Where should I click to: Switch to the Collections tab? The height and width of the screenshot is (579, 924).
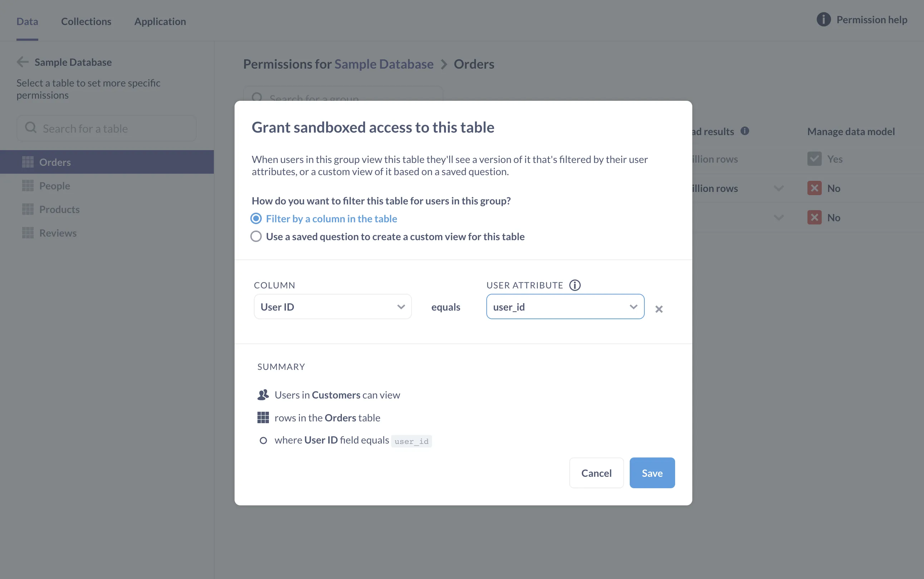coord(85,21)
